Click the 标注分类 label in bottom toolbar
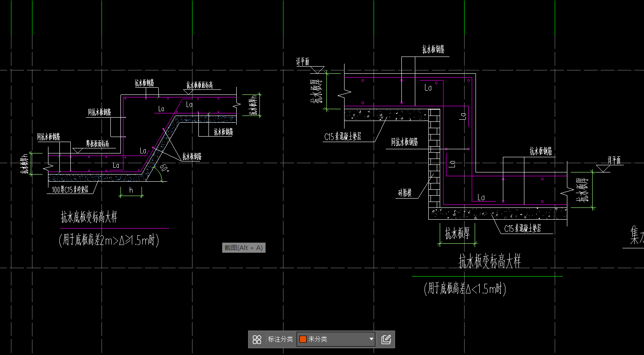The image size is (644, 355). pyautogui.click(x=281, y=339)
